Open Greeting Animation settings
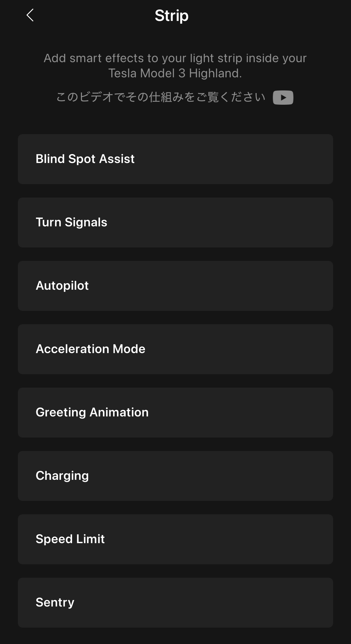 click(175, 413)
